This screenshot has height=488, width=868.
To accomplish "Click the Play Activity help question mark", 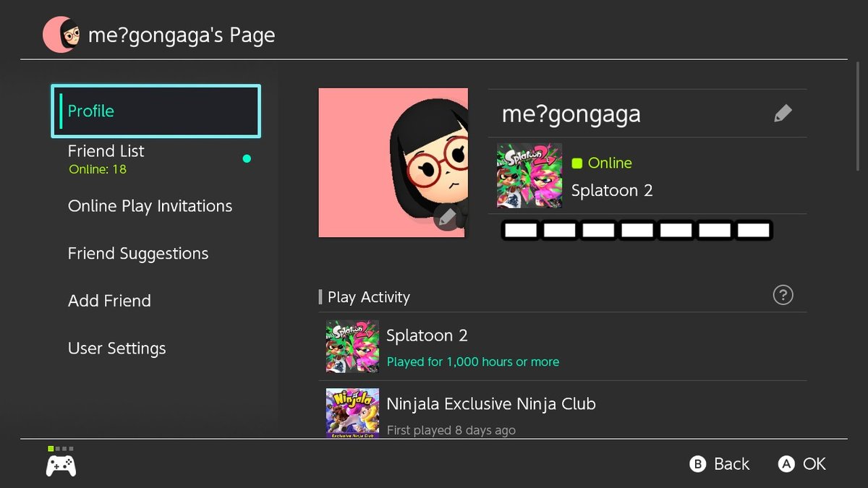I will tap(783, 295).
